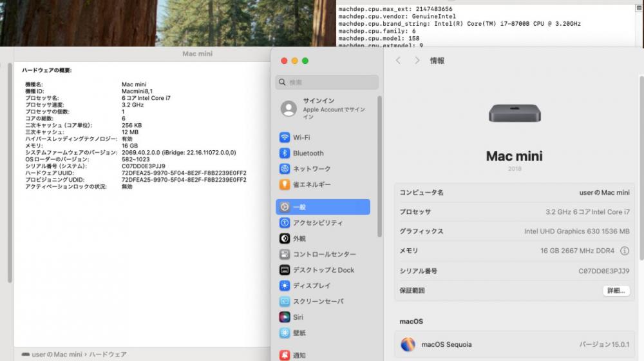The height and width of the screenshot is (361, 644).
Task: Click the 256 KB L2 cache value
Action: pyautogui.click(x=131, y=125)
